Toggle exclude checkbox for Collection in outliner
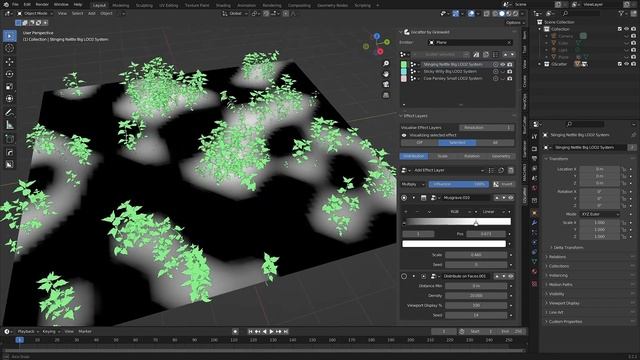This screenshot has height=360, width=640. (x=620, y=29)
